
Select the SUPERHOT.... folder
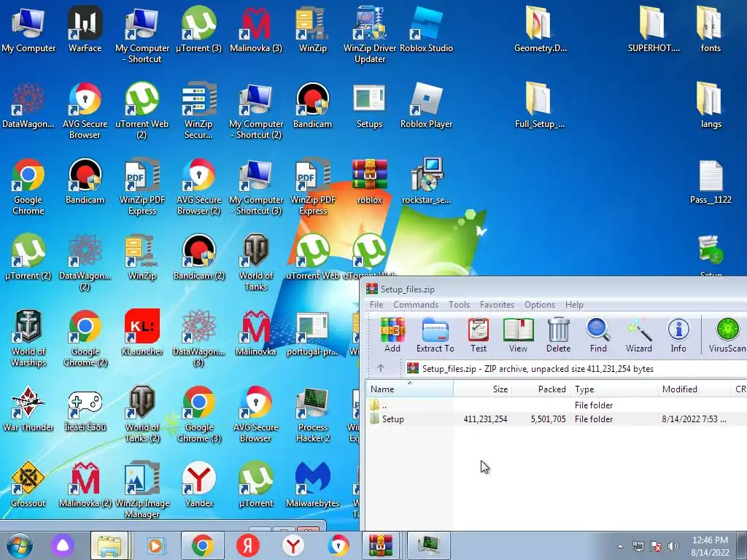pos(653,29)
